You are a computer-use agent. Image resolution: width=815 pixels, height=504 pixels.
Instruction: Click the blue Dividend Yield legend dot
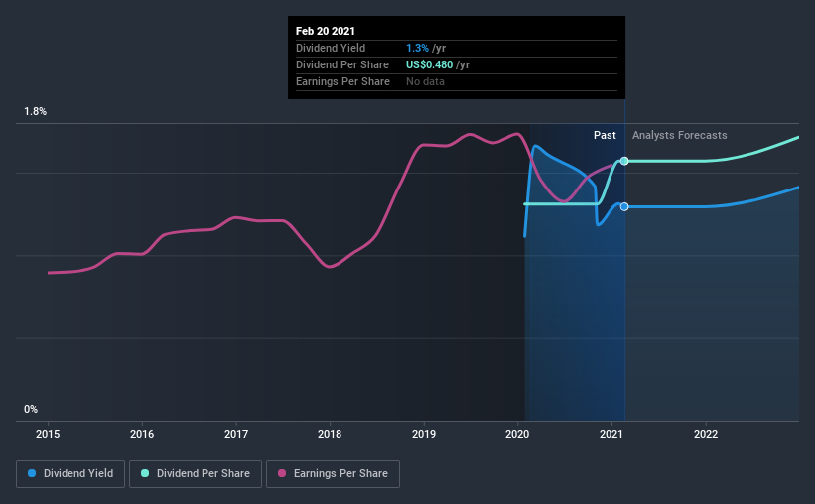point(32,473)
